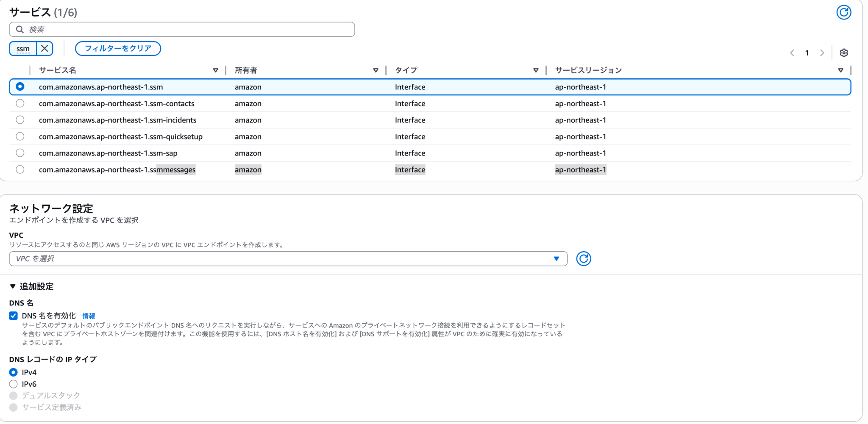The image size is (868, 424).
Task: Select page number 1 in pagination
Action: (x=807, y=53)
